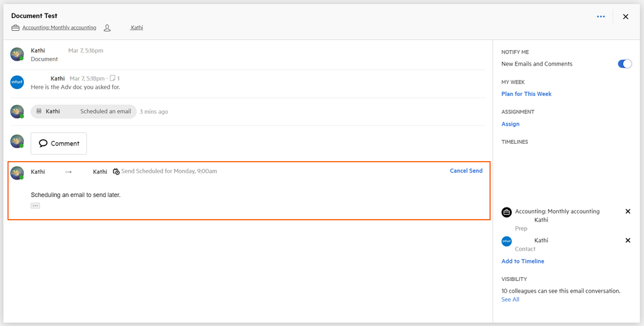This screenshot has height=326, width=644.
Task: Click the briefcase icon beside Accounting link
Action: 15,28
